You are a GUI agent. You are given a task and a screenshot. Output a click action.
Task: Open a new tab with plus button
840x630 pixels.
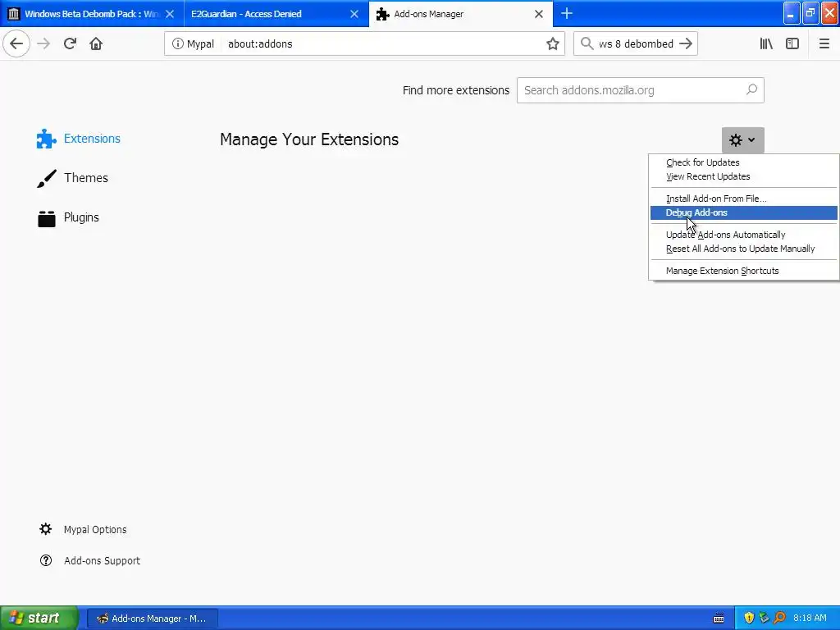(566, 13)
